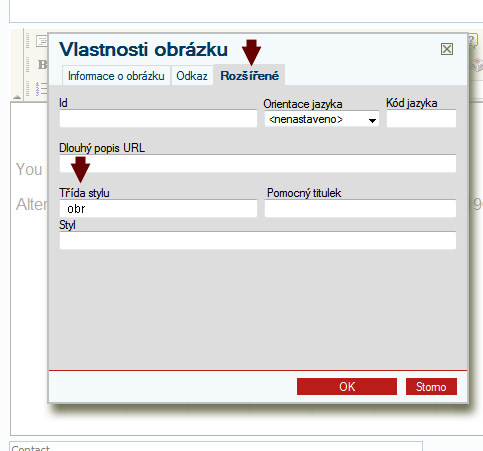483x451 pixels.
Task: Click the Contact field below the editor
Action: [216, 447]
